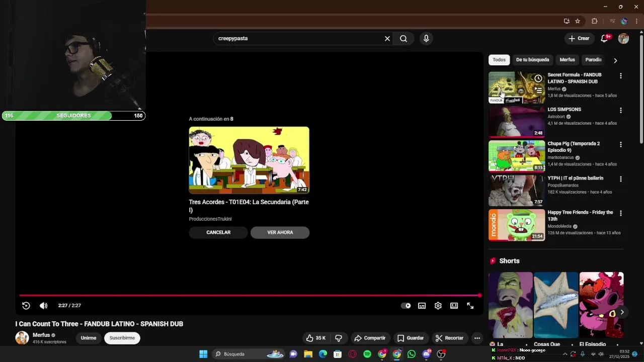This screenshot has height=362, width=644.
Task: Open options menu for YTPH IT video
Action: click(620, 179)
